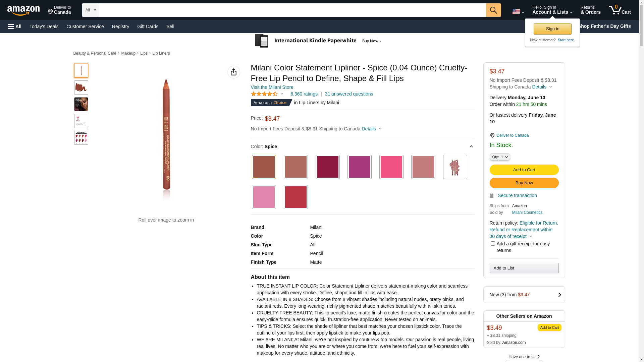Click the search text field
Screen dimensions: 644x362
tap(292, 10)
